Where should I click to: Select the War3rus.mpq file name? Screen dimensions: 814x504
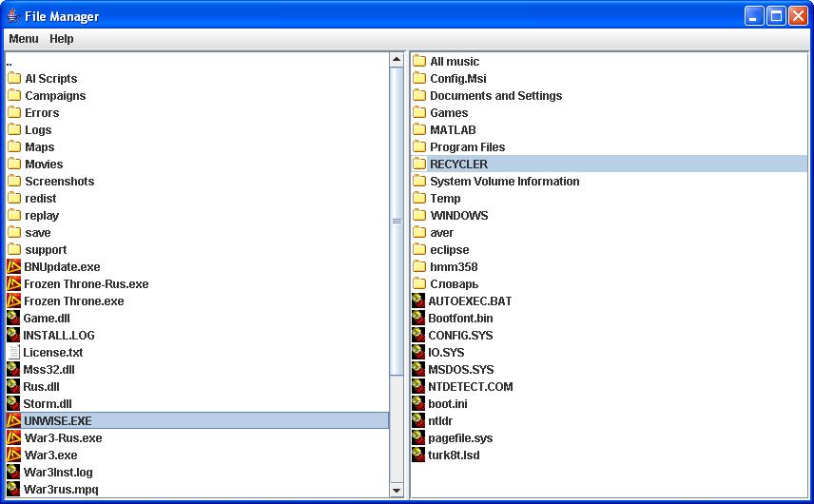(61, 490)
